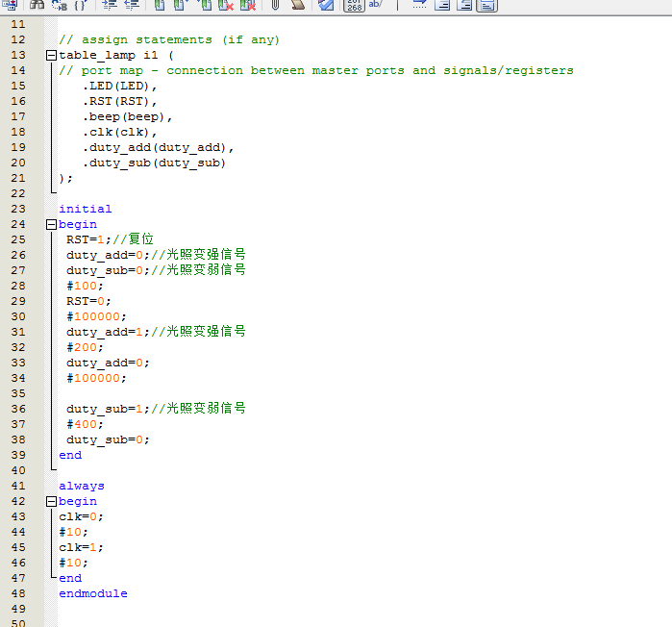
Task: Click the '#100000;' delay on line 30
Action: (x=96, y=316)
